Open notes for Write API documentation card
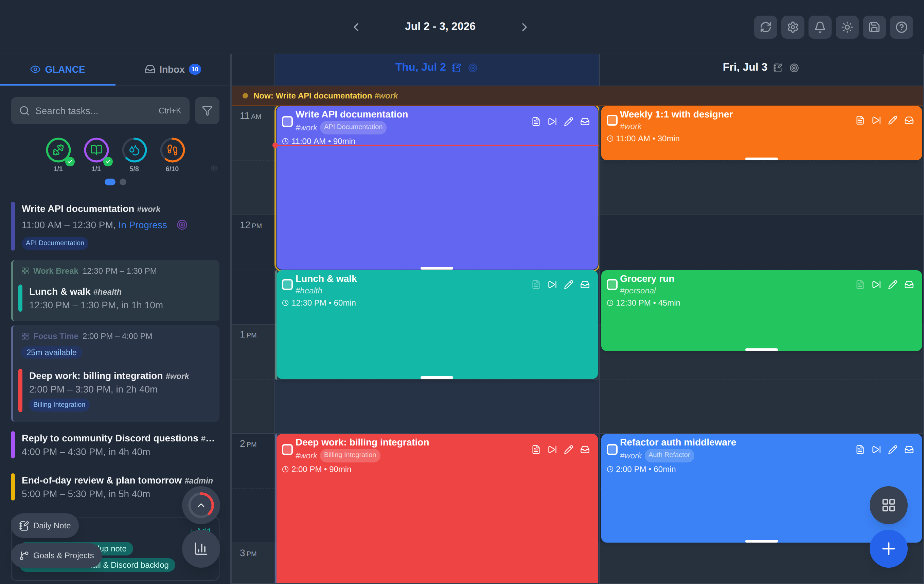Screen dimensions: 924x584 pos(536,122)
